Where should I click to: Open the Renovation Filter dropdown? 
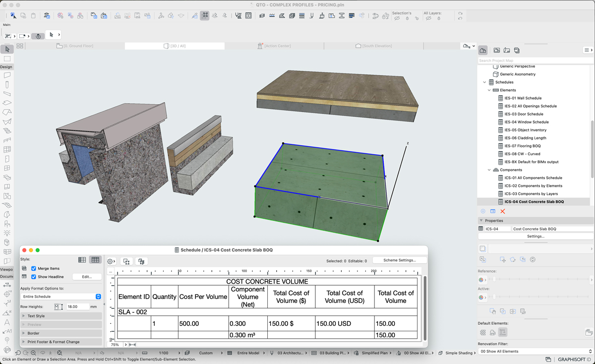(535, 351)
